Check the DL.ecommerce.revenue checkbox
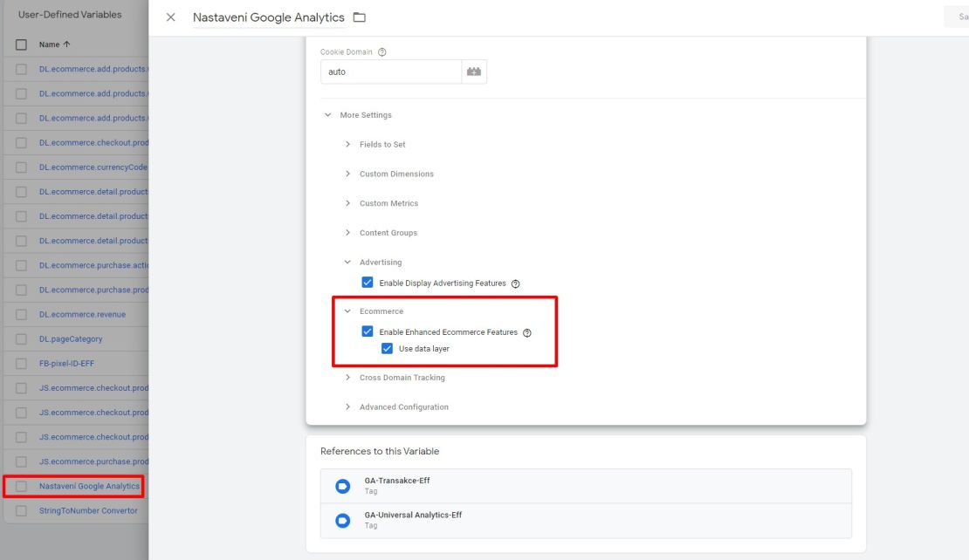Viewport: 969px width, 560px height. 21,314
